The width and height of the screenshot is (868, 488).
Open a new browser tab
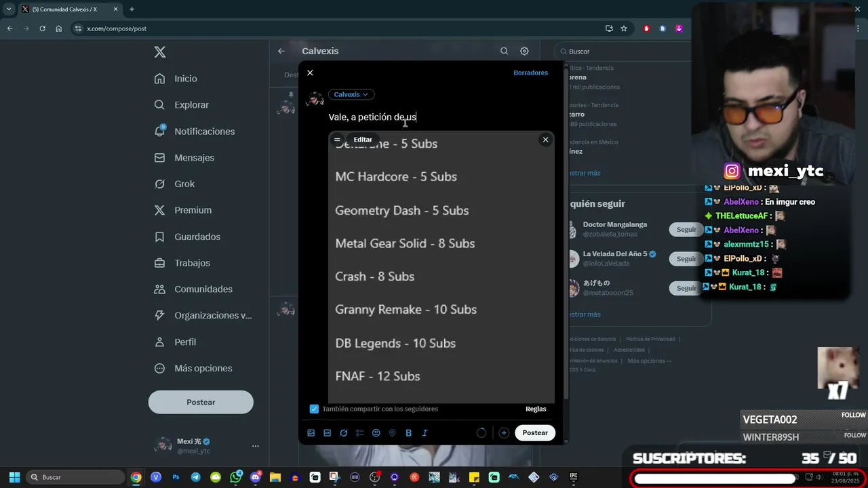point(132,9)
